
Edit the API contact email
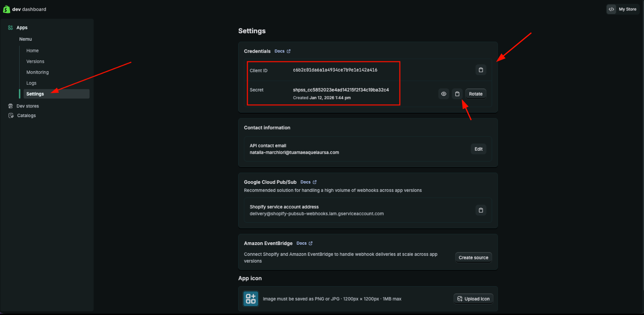(x=479, y=149)
